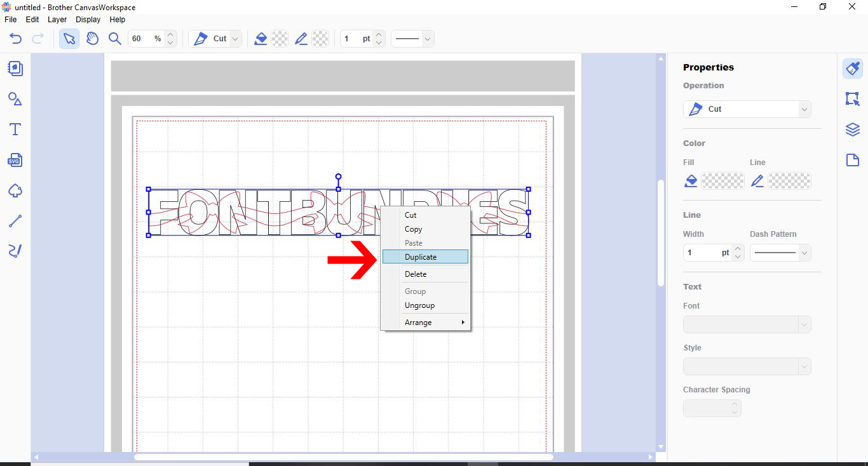The height and width of the screenshot is (466, 868).
Task: Open the SVG import tool
Action: [15, 160]
